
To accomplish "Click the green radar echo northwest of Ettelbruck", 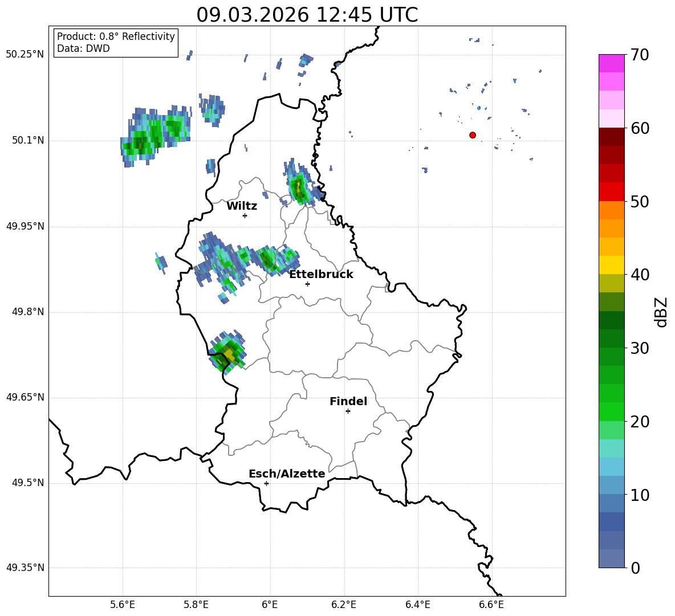I will click(269, 259).
